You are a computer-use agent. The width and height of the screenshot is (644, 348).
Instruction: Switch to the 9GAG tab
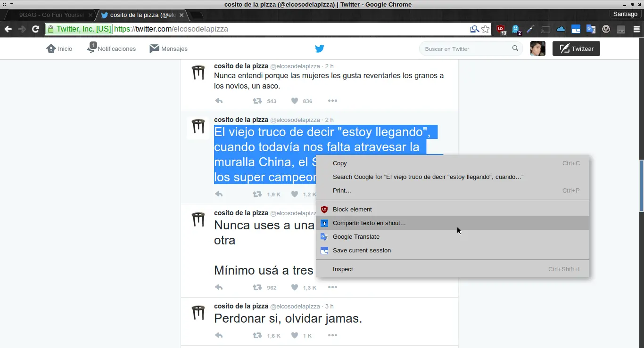(x=50, y=15)
